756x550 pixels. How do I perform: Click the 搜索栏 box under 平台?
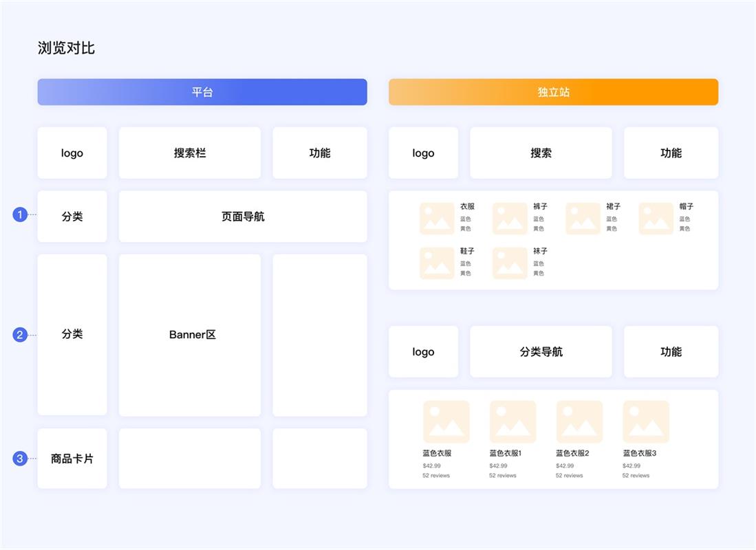(190, 153)
